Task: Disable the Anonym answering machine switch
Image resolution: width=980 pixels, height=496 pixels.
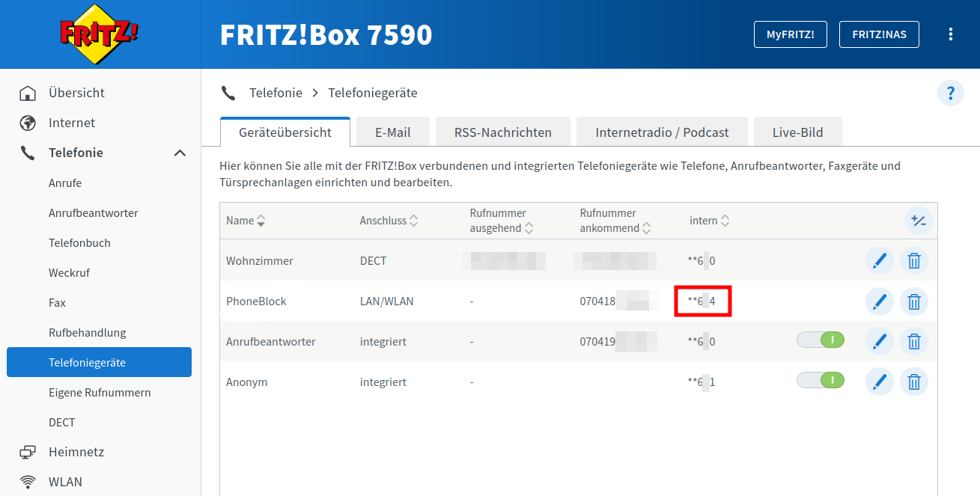Action: (821, 382)
